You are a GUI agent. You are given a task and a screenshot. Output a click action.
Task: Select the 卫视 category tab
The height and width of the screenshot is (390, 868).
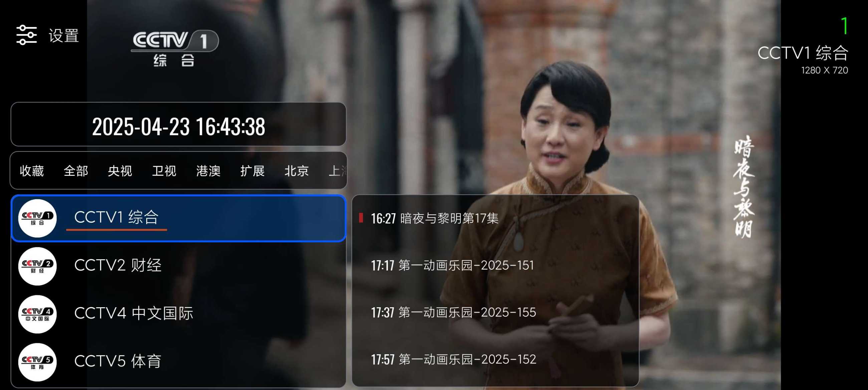[x=164, y=171]
